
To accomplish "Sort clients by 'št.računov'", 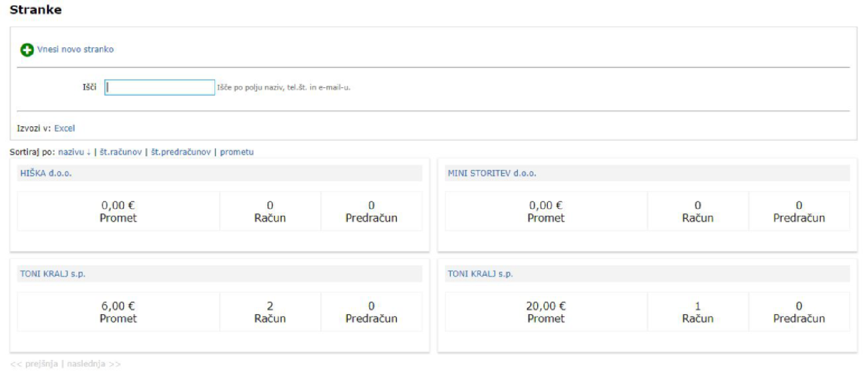I will click(121, 152).
